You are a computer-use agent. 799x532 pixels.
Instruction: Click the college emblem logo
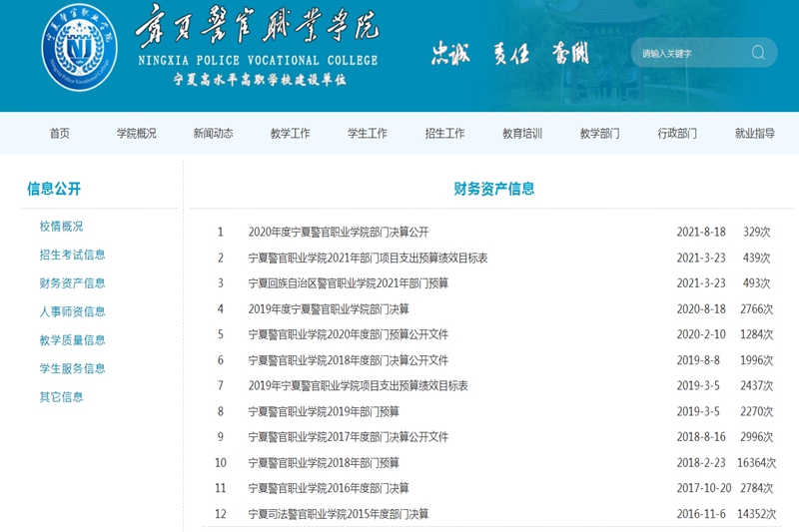coord(79,49)
